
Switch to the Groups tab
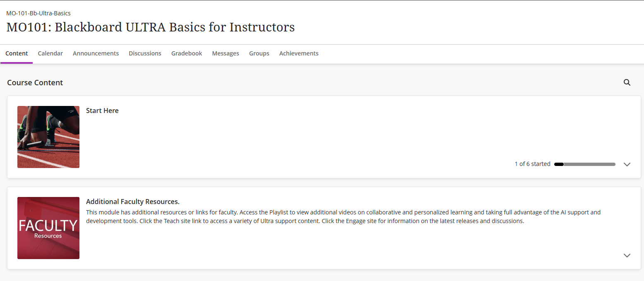(259, 53)
